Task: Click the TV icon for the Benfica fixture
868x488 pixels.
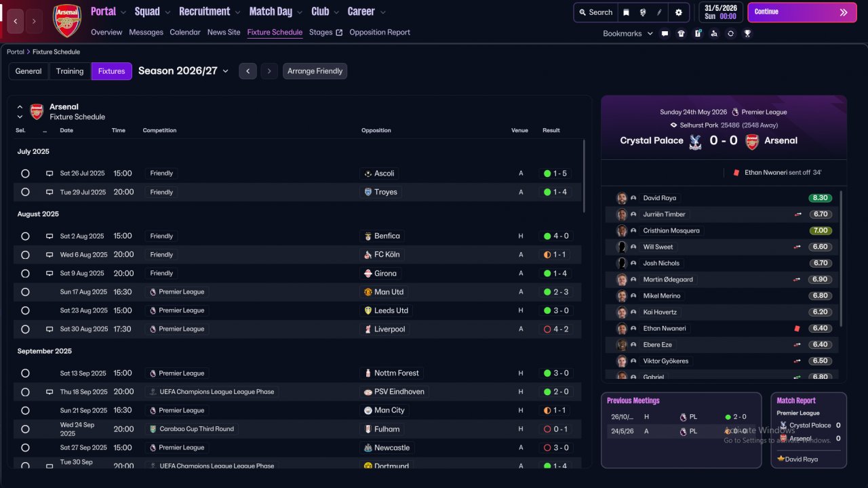Action: (50, 237)
